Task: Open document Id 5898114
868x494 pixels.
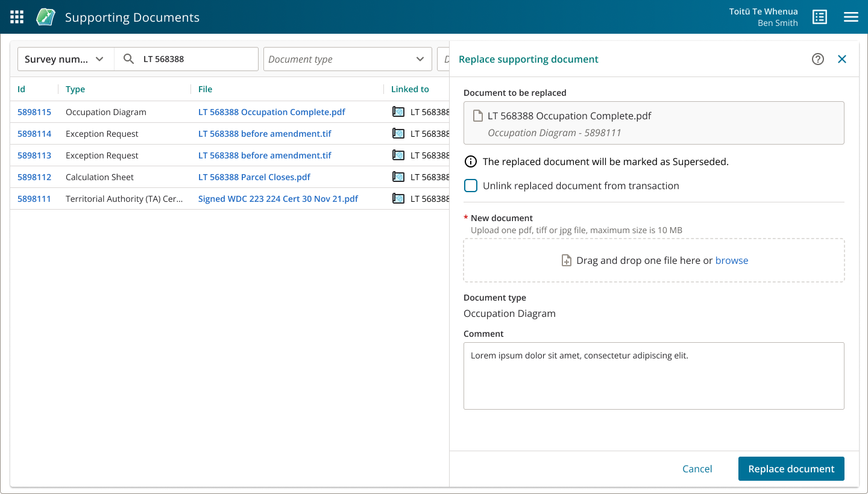Action: pos(34,134)
